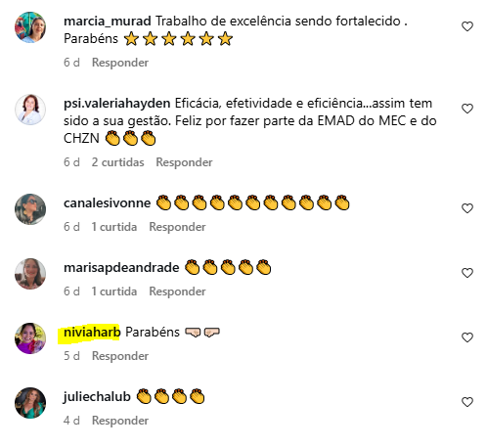The width and height of the screenshot is (487, 448).
Task: View 1 curtida on canalesivonne's comment
Action: [114, 227]
